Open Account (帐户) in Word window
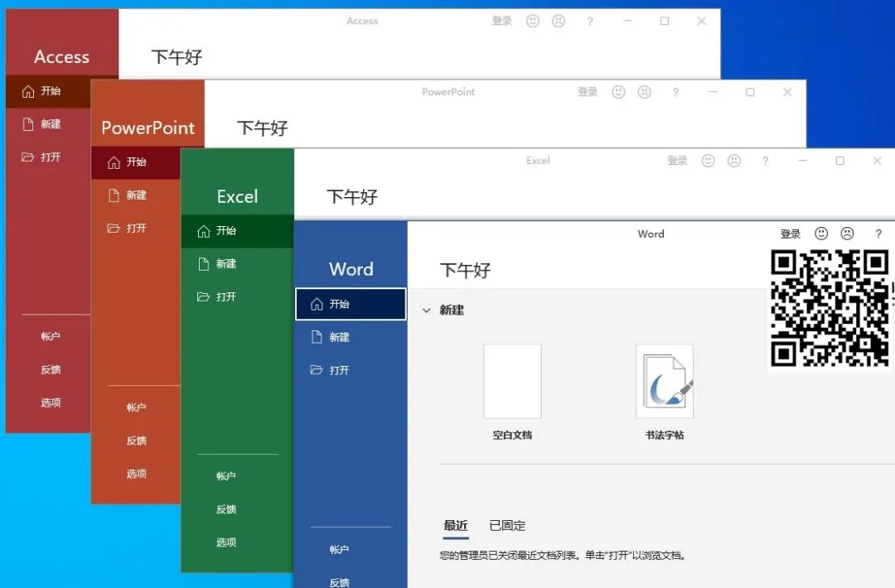This screenshot has width=895, height=588. click(x=339, y=549)
